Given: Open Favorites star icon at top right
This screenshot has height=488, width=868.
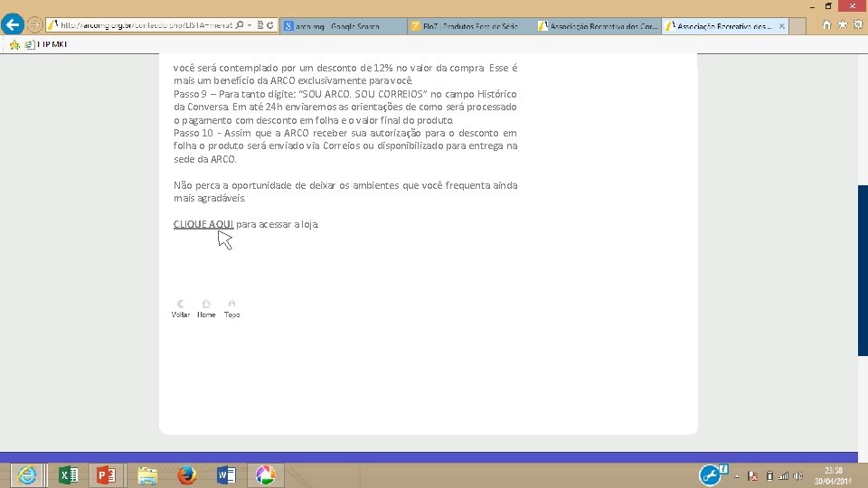Looking at the screenshot, I should (842, 24).
